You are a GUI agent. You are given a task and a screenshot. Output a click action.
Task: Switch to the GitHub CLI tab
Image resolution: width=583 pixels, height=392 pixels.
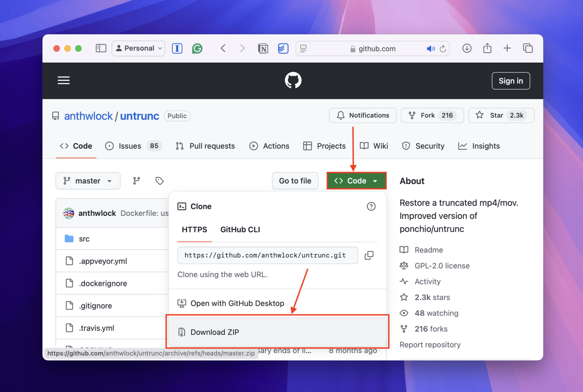[240, 230]
